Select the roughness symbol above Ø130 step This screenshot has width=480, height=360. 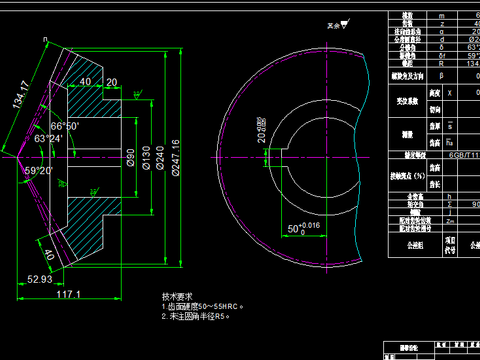click(x=137, y=95)
